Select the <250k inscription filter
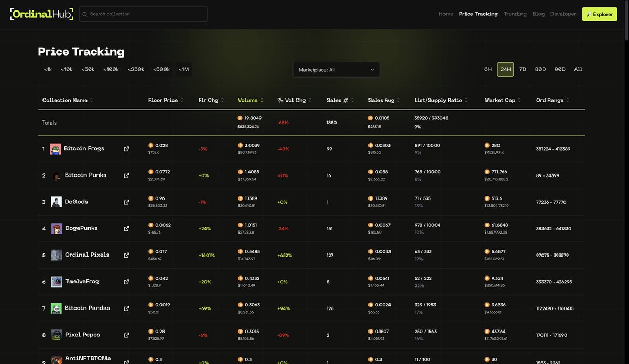This screenshot has height=364, width=629. (x=136, y=70)
